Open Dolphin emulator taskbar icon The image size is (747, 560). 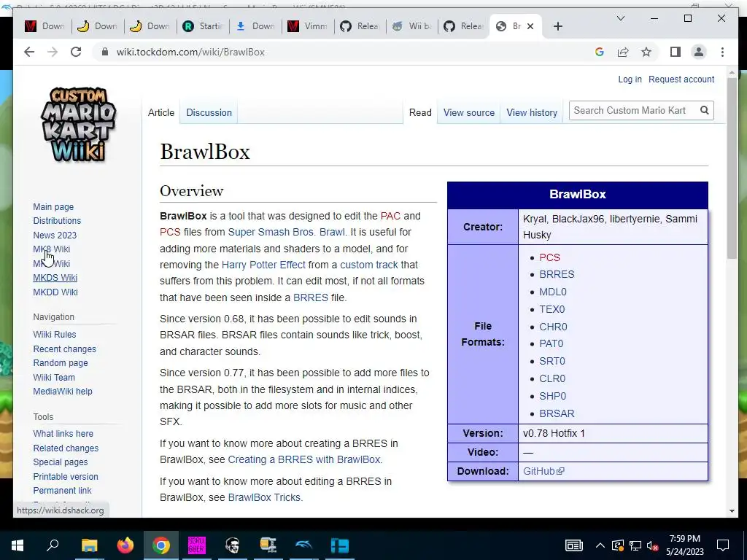pos(304,545)
